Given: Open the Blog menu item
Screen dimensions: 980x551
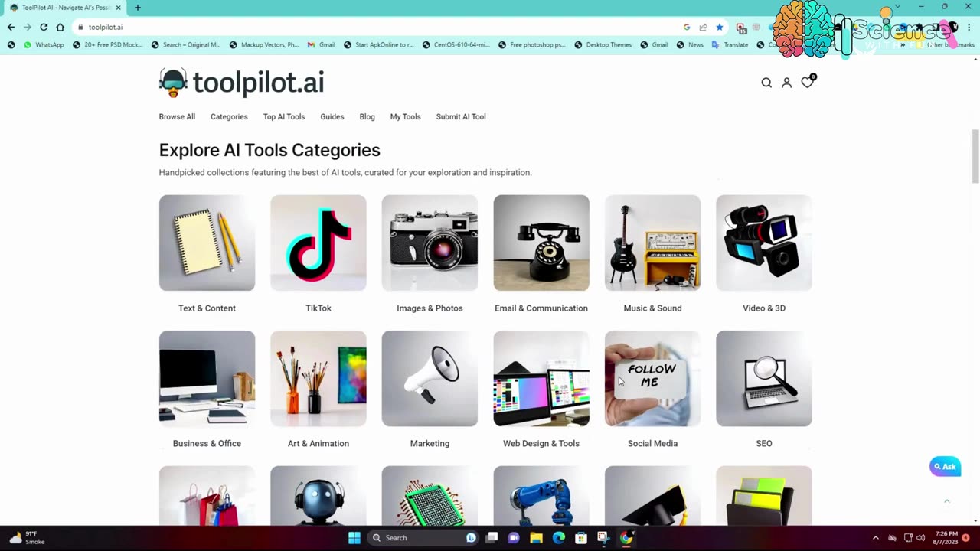Looking at the screenshot, I should point(367,117).
